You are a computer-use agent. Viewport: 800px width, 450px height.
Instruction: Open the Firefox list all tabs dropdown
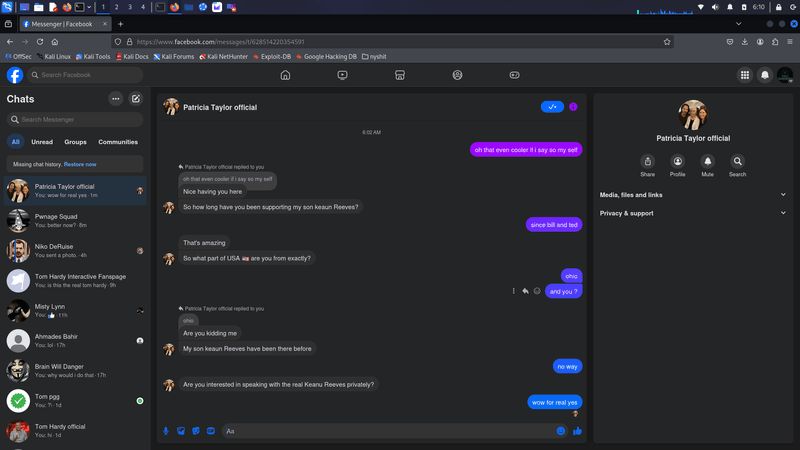pos(738,23)
